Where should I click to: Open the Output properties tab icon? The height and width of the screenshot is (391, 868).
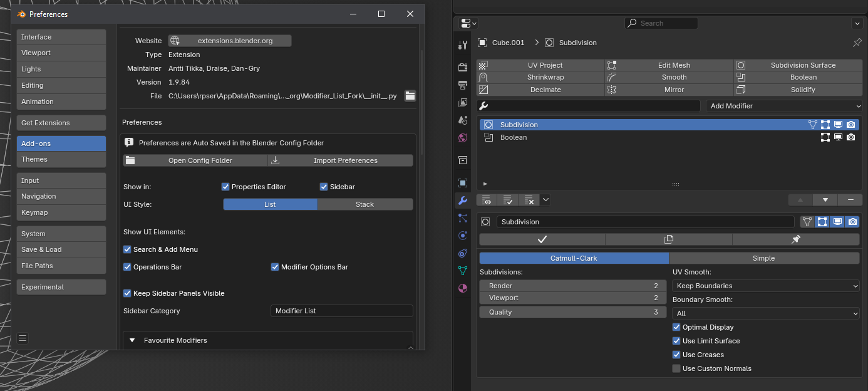click(x=463, y=85)
